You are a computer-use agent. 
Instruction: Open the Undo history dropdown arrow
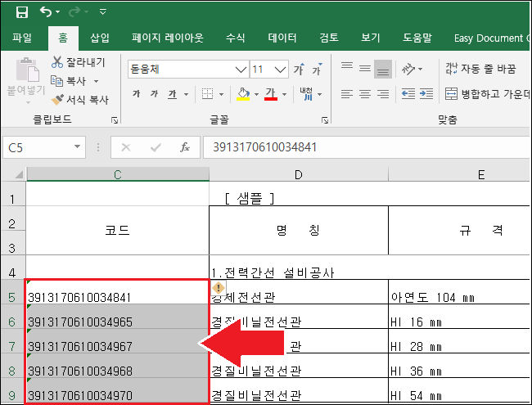click(58, 12)
